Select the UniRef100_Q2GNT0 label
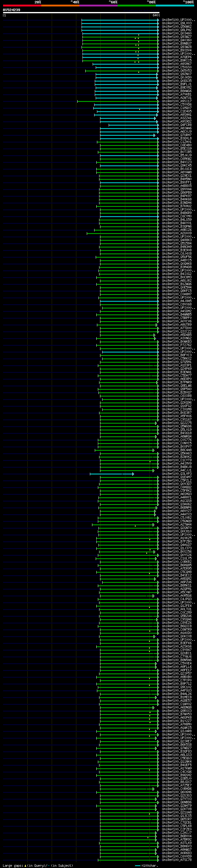The width and height of the screenshot is (197, 868). coord(176,528)
